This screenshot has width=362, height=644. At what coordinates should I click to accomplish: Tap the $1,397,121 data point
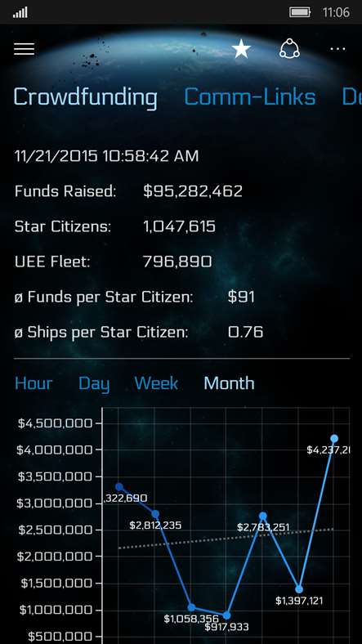299,589
